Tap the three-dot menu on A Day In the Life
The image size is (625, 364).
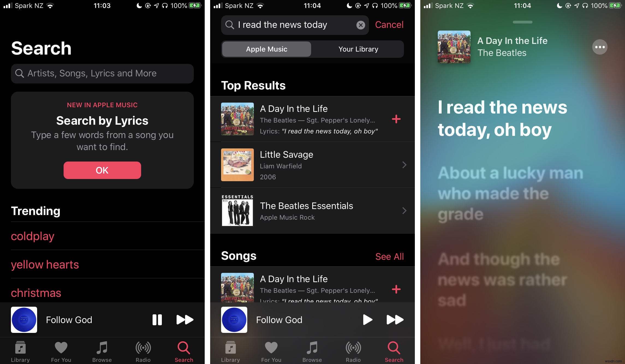point(599,47)
